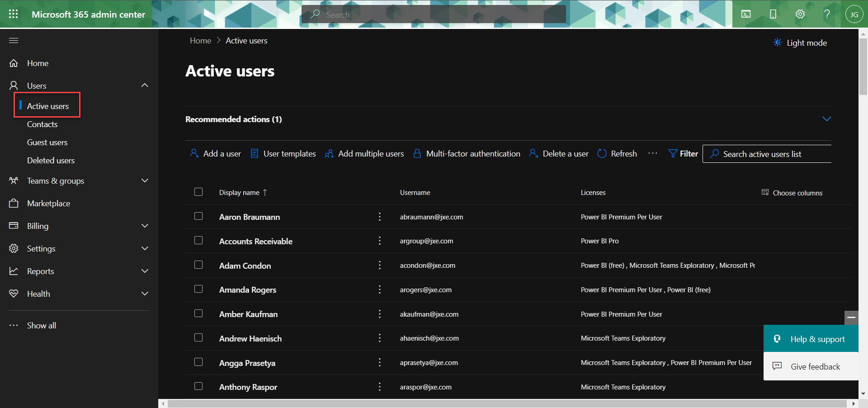
Task: Open Cloud Shell icon in header
Action: pos(746,14)
